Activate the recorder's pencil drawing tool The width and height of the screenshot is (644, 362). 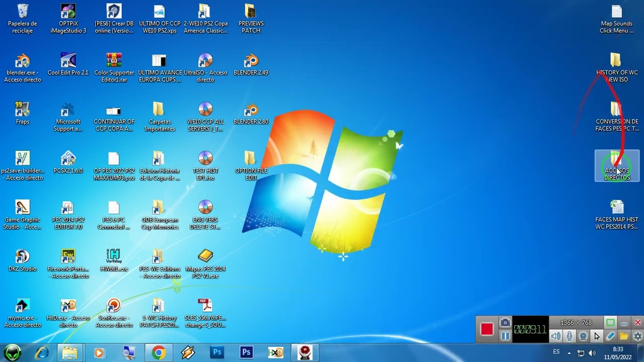610,336
